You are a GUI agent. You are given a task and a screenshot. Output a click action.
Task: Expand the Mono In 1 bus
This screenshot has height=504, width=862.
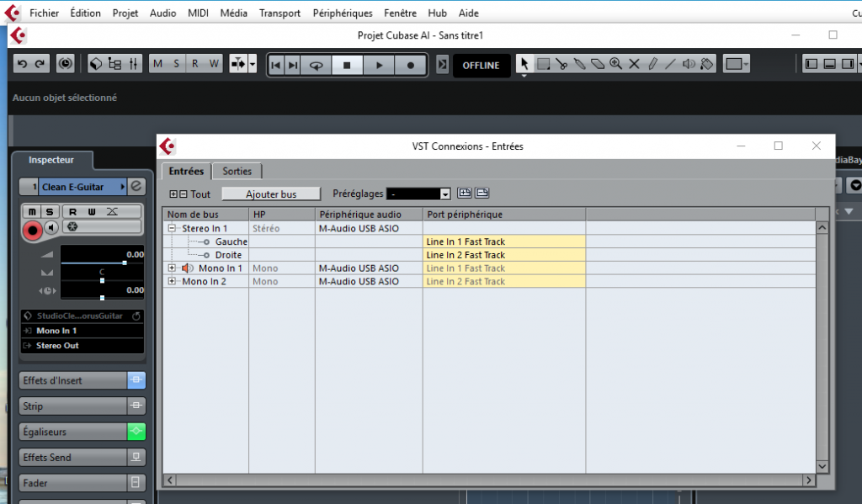(172, 268)
